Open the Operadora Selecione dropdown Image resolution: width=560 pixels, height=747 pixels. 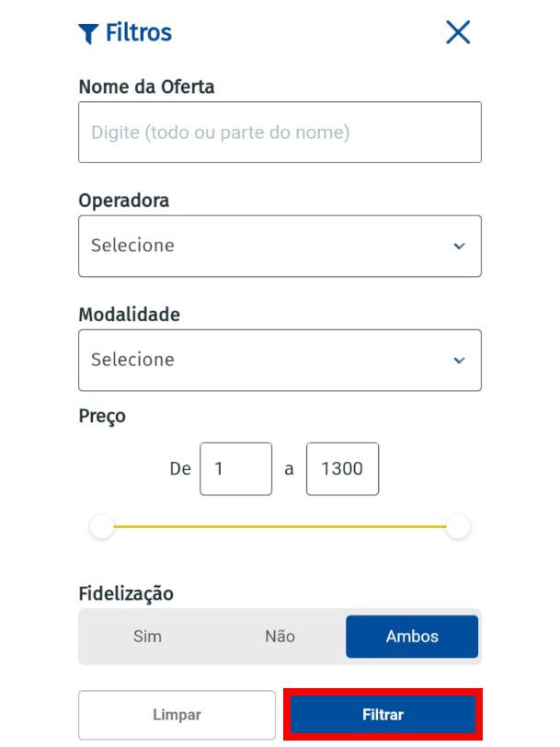(x=280, y=246)
